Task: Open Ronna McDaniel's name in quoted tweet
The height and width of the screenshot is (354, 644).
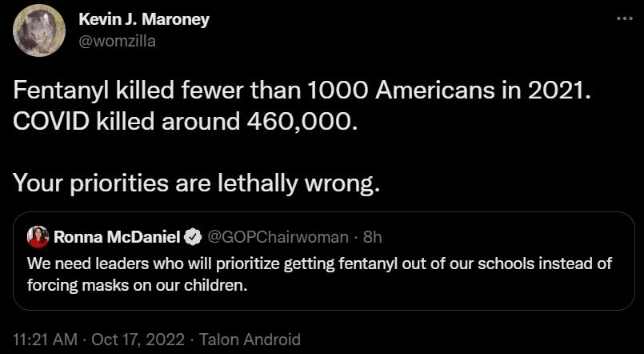Action: (x=118, y=237)
